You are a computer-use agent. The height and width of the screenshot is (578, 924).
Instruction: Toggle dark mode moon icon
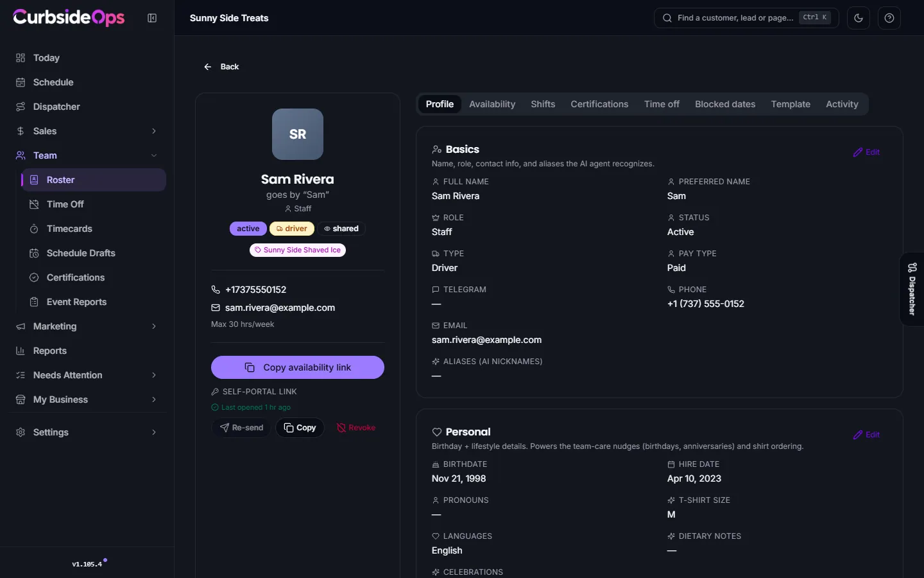coord(859,18)
